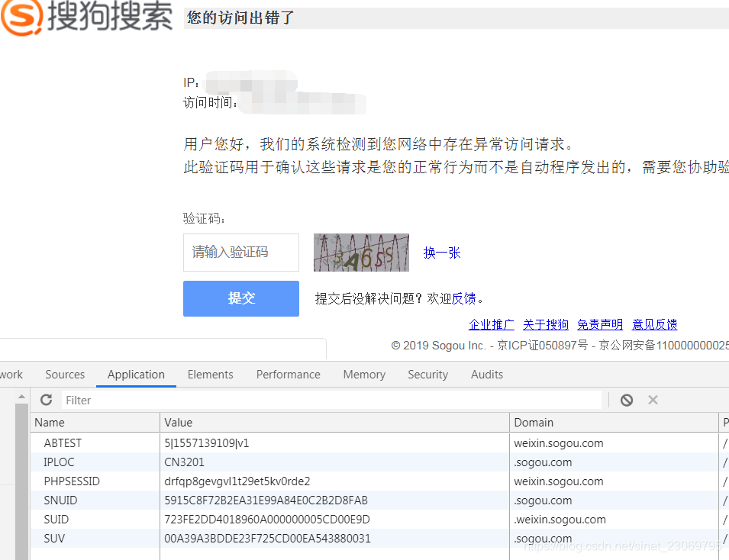Sort cookies by the Name column header
This screenshot has width=729, height=560.
coord(95,423)
